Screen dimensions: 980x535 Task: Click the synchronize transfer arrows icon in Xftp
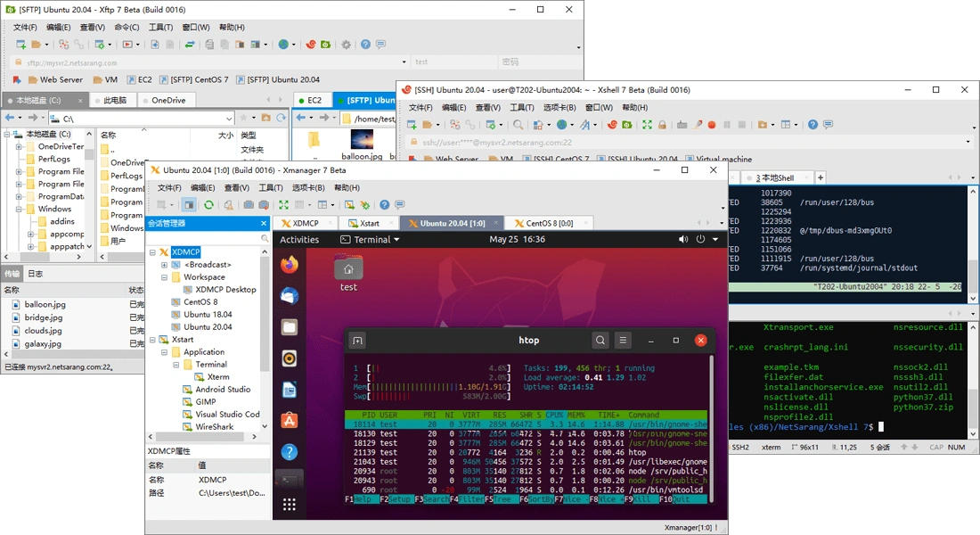(190, 45)
